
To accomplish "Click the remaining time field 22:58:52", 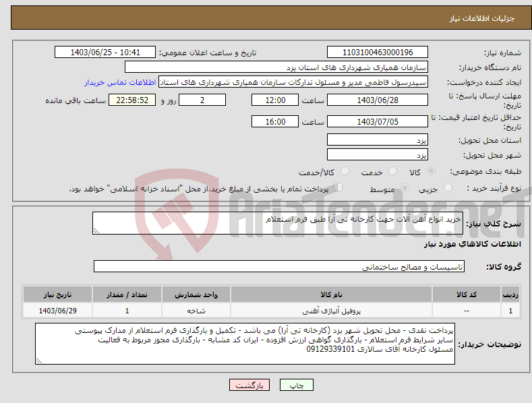I will click(132, 100).
